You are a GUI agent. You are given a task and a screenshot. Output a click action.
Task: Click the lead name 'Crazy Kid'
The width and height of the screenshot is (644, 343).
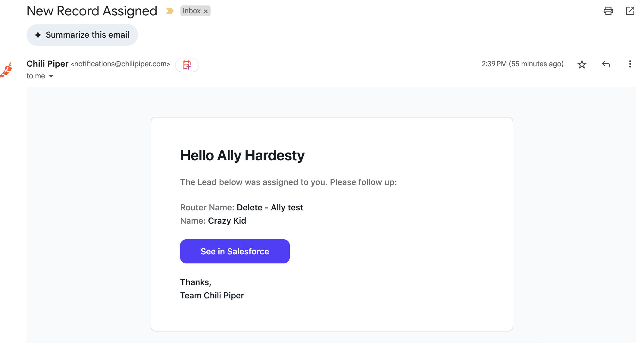[227, 221]
